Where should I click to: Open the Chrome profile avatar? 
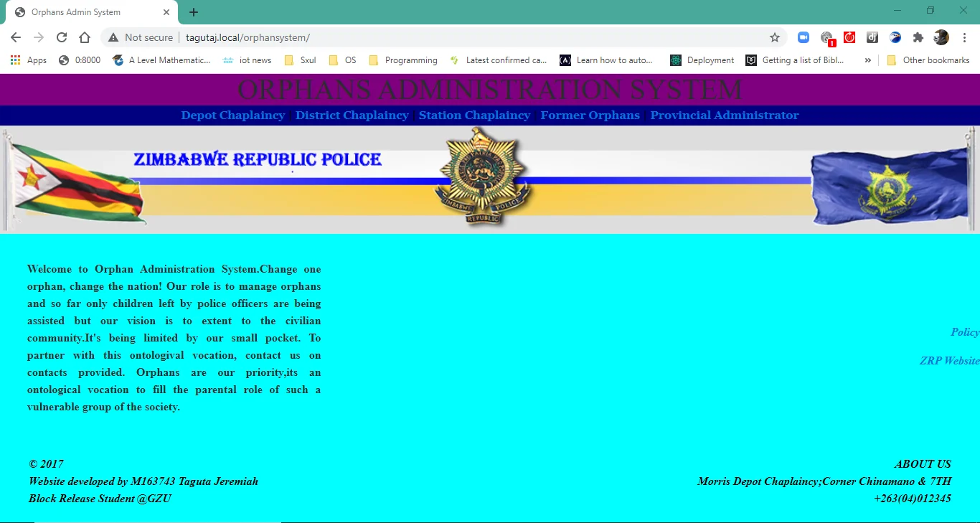941,37
